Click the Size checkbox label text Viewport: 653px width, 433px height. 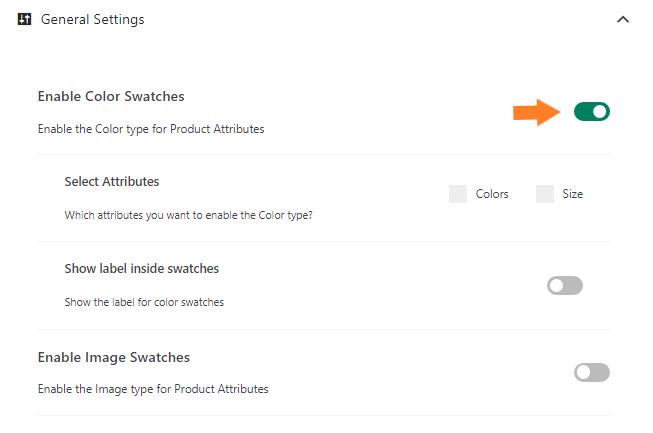click(573, 194)
